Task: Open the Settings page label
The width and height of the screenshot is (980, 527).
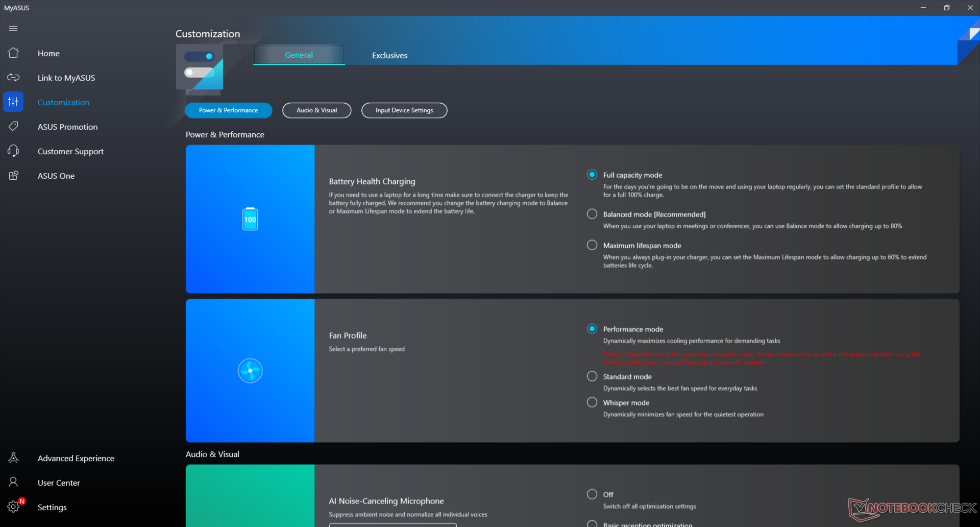Action: click(x=52, y=507)
